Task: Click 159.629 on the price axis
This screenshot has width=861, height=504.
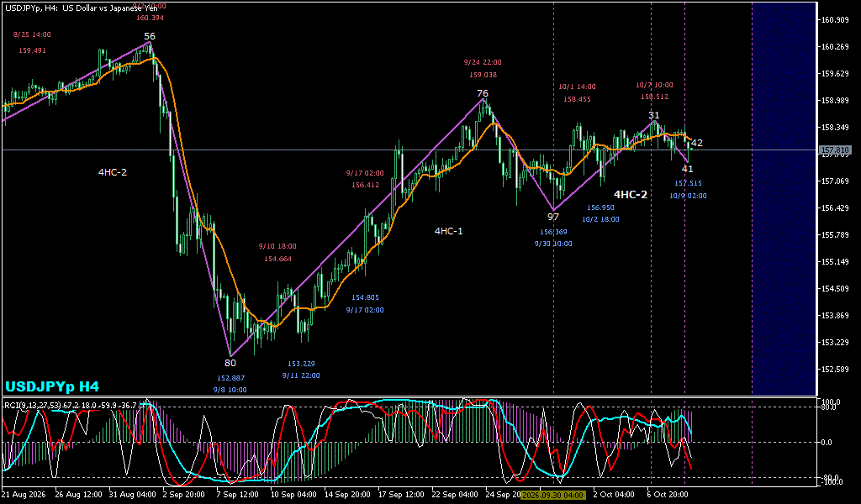Action: [x=835, y=73]
